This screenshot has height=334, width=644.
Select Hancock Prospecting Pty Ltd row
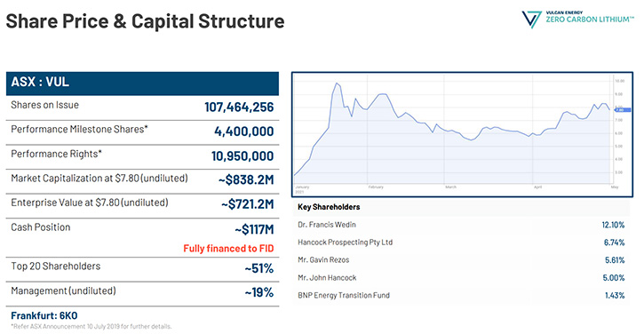(x=461, y=243)
